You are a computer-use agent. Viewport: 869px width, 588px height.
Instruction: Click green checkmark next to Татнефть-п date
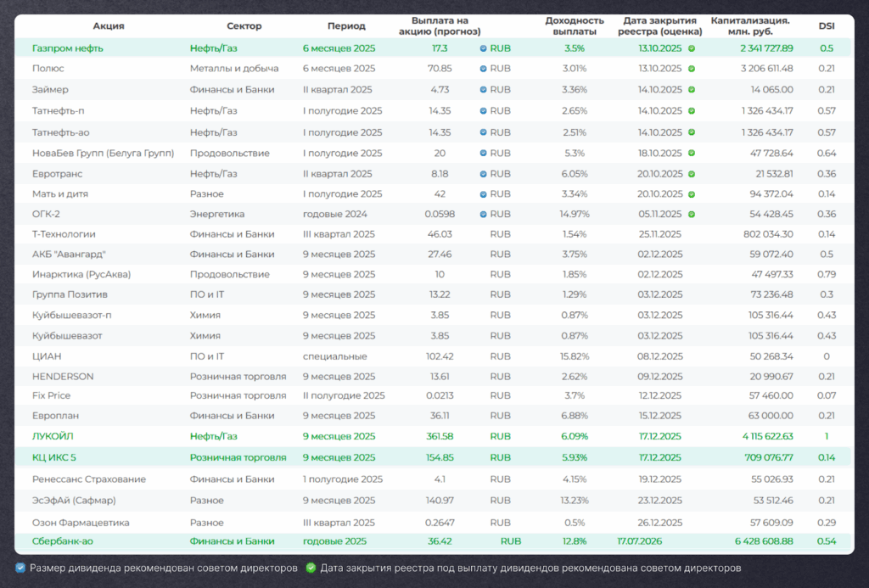coord(692,110)
